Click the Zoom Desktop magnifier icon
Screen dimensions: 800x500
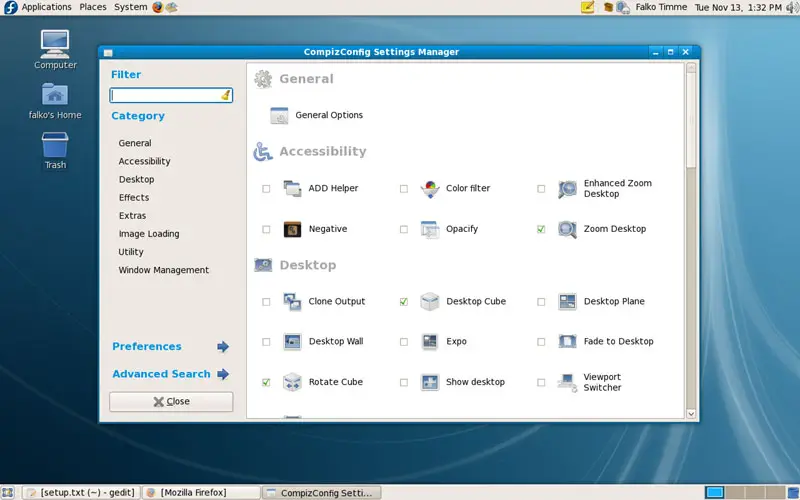[x=567, y=230]
